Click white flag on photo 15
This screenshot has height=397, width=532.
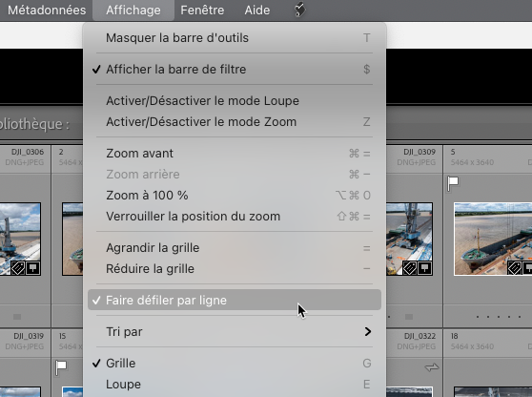(x=61, y=367)
